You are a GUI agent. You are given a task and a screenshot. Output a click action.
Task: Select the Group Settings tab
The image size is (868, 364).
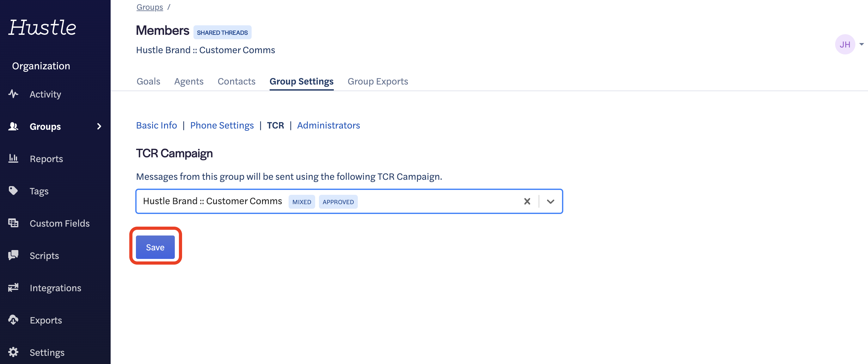tap(301, 81)
